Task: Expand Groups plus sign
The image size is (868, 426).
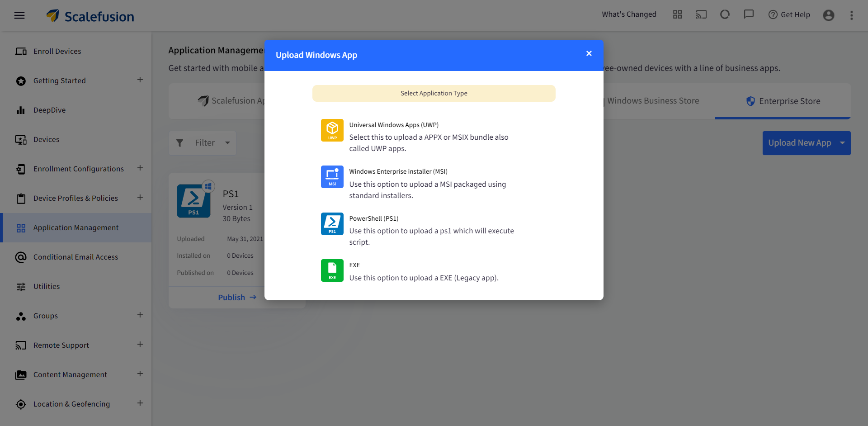Action: point(140,315)
